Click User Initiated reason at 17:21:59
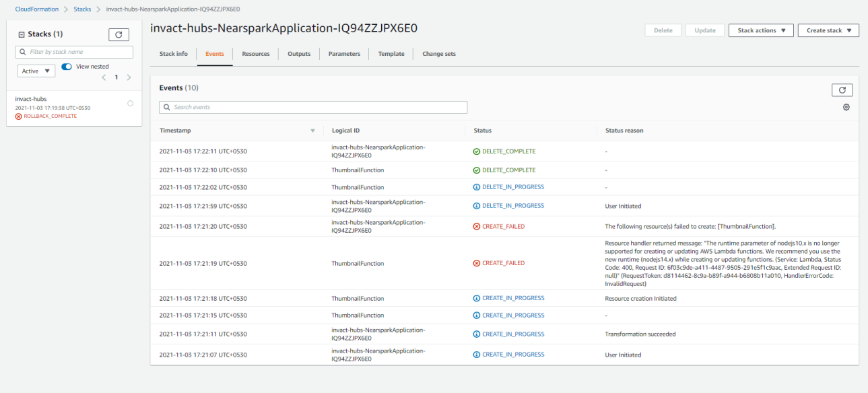 (623, 206)
